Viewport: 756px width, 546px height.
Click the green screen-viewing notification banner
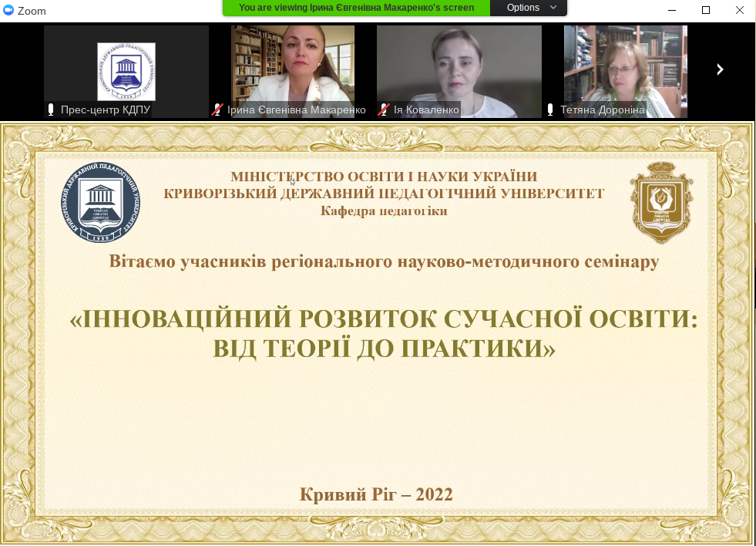[x=355, y=8]
